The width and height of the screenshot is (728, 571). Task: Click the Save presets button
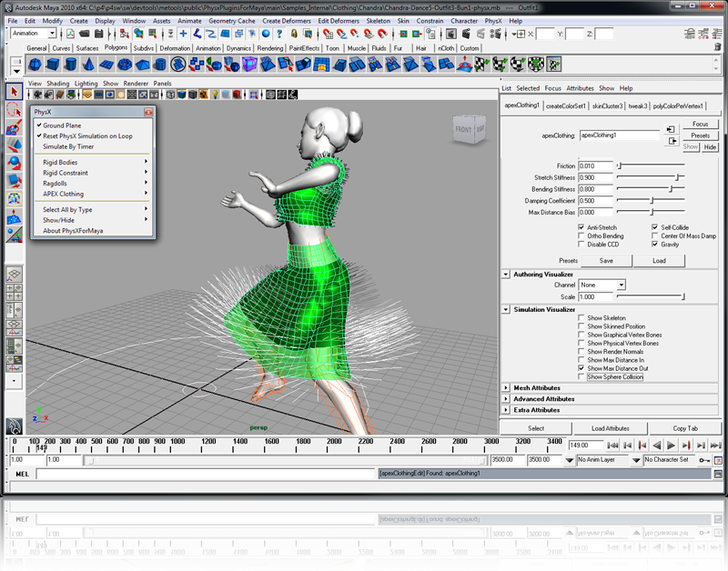(x=606, y=260)
